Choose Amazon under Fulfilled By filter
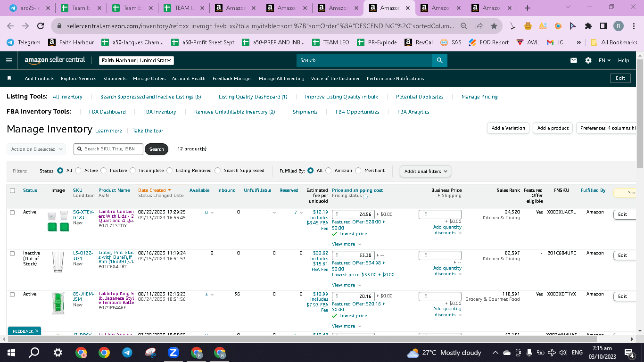 (x=329, y=171)
